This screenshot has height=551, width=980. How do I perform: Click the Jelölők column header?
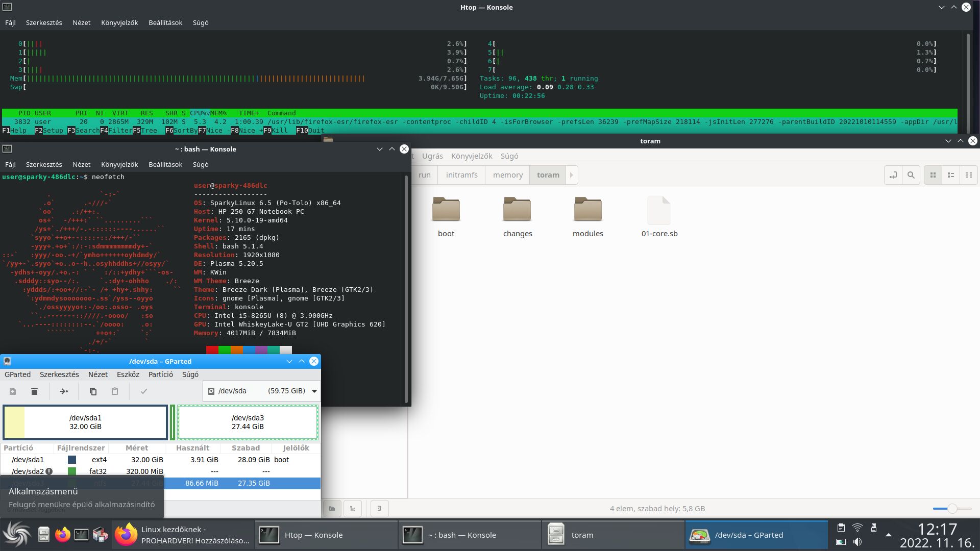tap(296, 448)
